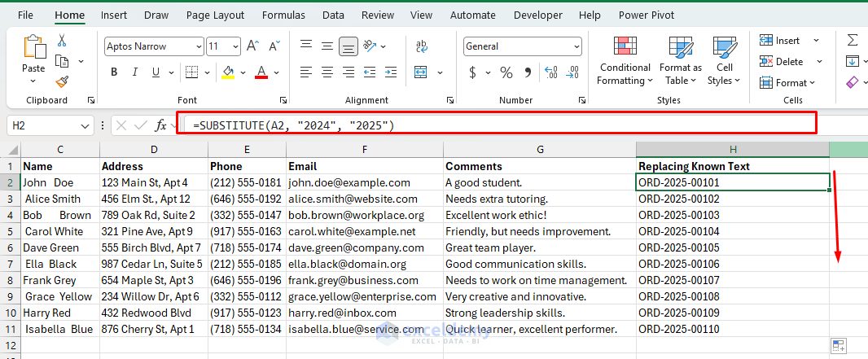Viewport: 868px width, 359px height.
Task: Open the Fill Color palette arrow
Action: [x=242, y=72]
